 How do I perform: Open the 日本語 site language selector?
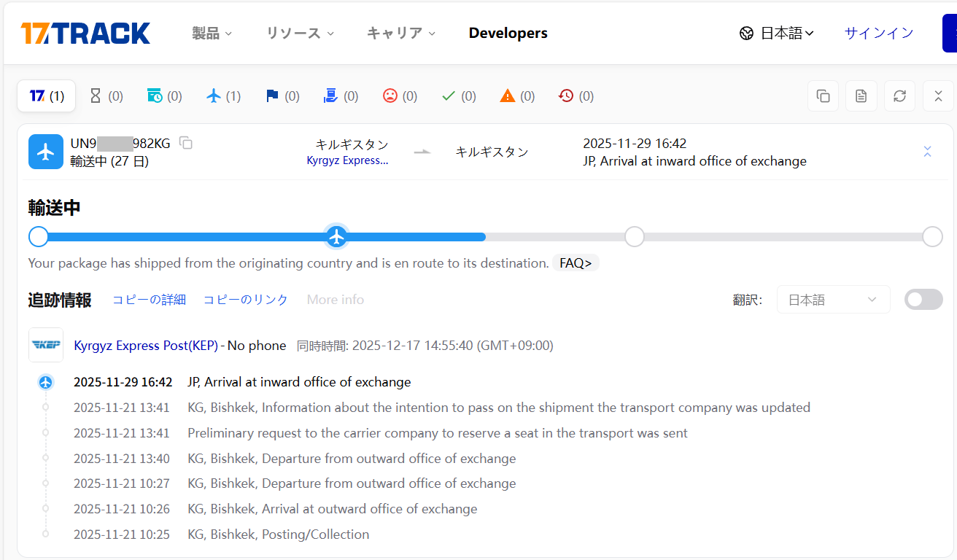point(777,34)
